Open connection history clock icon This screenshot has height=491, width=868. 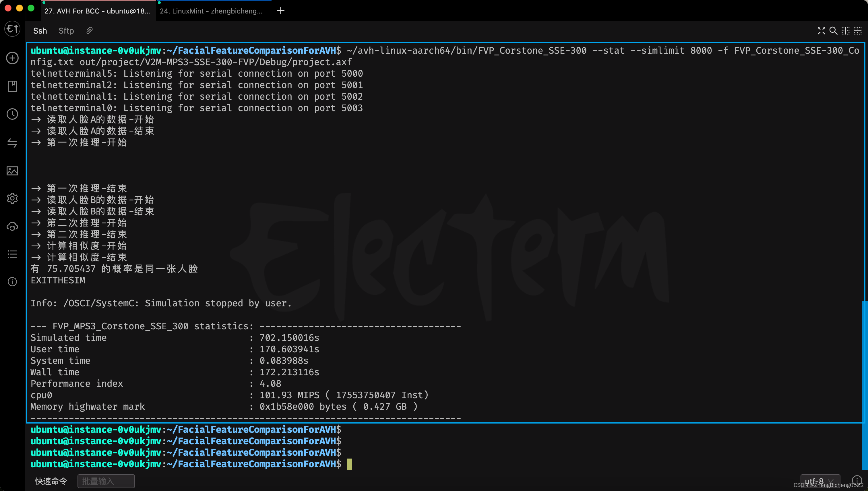pos(12,114)
